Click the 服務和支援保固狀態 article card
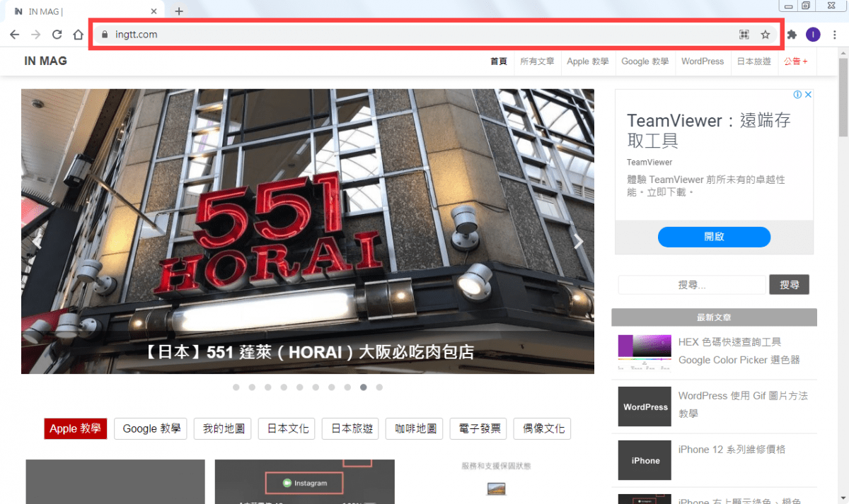Viewport: 849px width, 504px height. coord(496,481)
